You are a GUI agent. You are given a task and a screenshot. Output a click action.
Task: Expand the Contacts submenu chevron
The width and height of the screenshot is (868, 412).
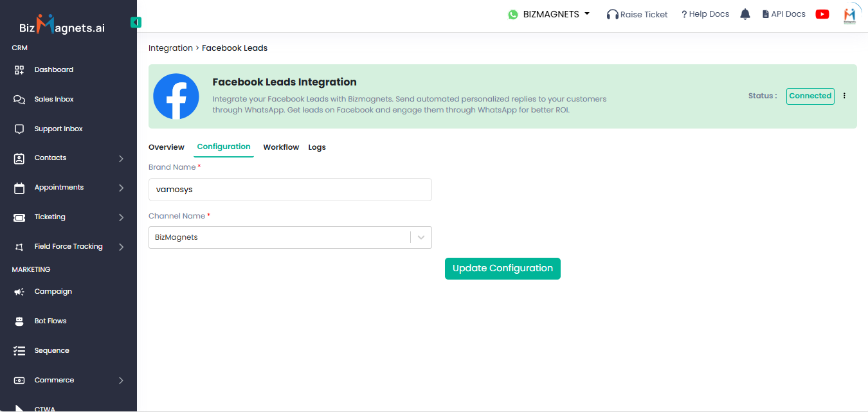click(121, 158)
